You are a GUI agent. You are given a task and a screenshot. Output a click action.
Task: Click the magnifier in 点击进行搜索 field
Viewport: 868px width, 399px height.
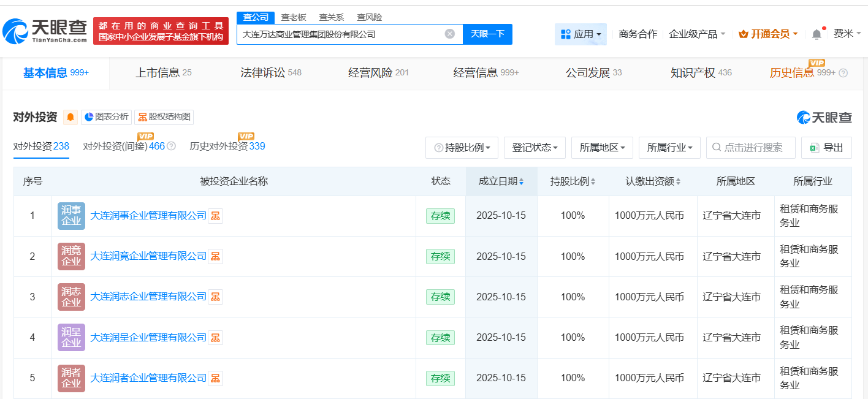pos(716,147)
